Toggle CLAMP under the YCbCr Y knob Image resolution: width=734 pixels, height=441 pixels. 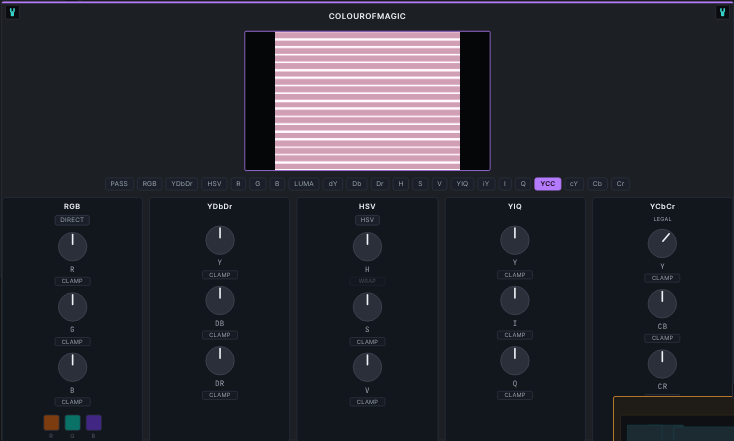click(662, 278)
